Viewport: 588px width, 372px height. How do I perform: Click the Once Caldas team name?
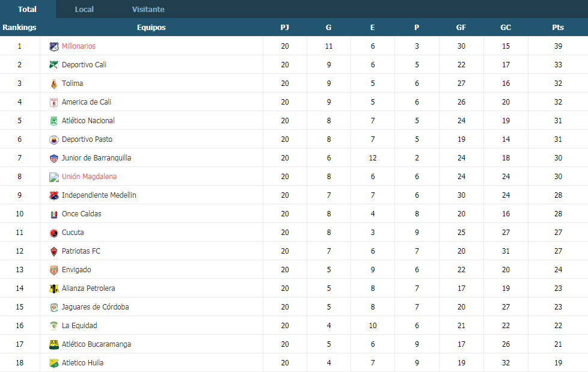[x=81, y=214]
